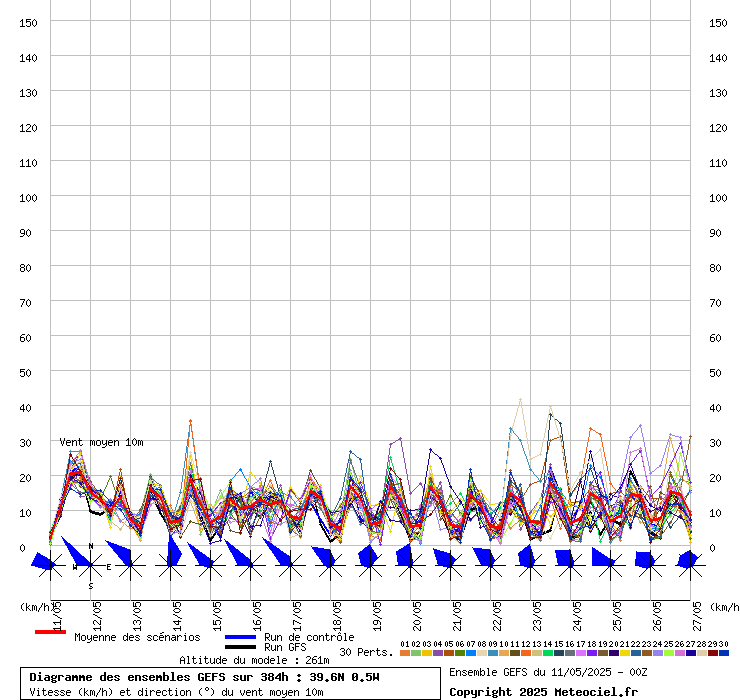Image resolution: width=740 pixels, height=700 pixels.
Task: Select perturbation 18 violet swatch
Action: [x=592, y=653]
